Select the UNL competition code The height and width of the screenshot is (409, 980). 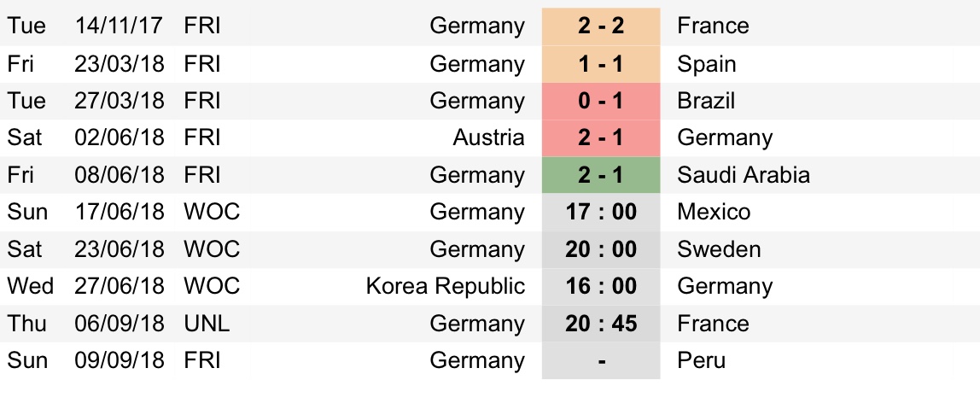207,324
